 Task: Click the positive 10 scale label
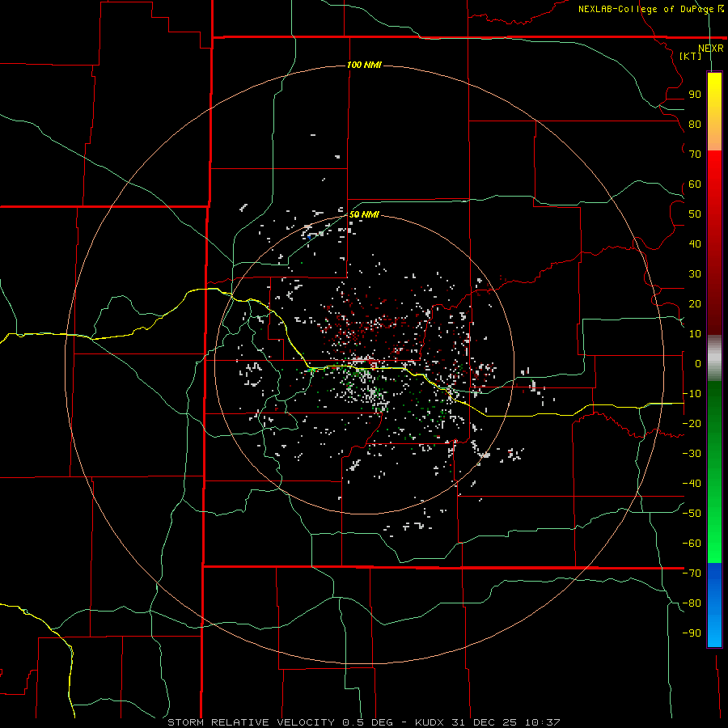[x=695, y=334]
